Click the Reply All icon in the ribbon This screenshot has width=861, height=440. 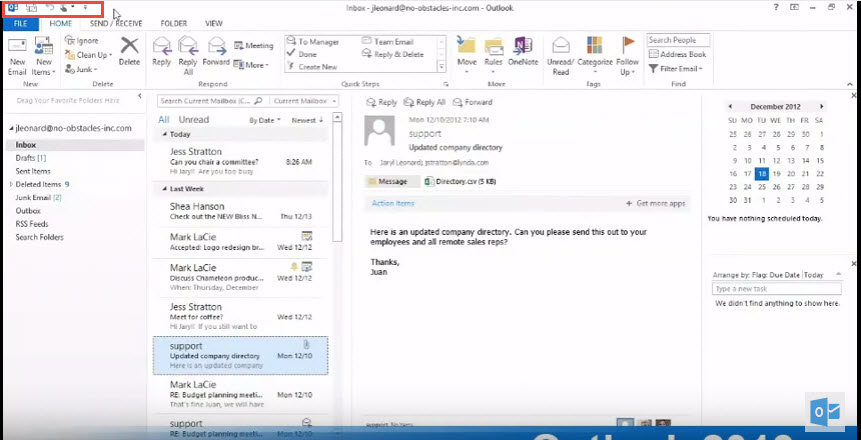click(188, 46)
